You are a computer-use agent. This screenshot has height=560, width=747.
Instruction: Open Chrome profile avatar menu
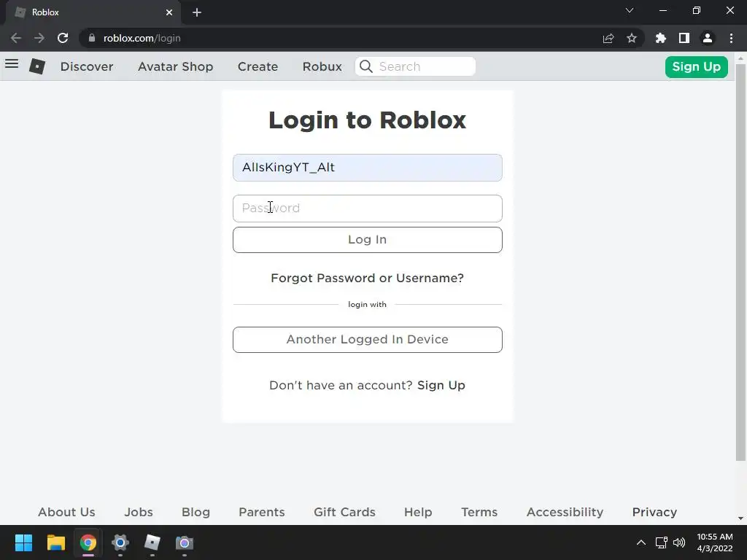click(708, 38)
